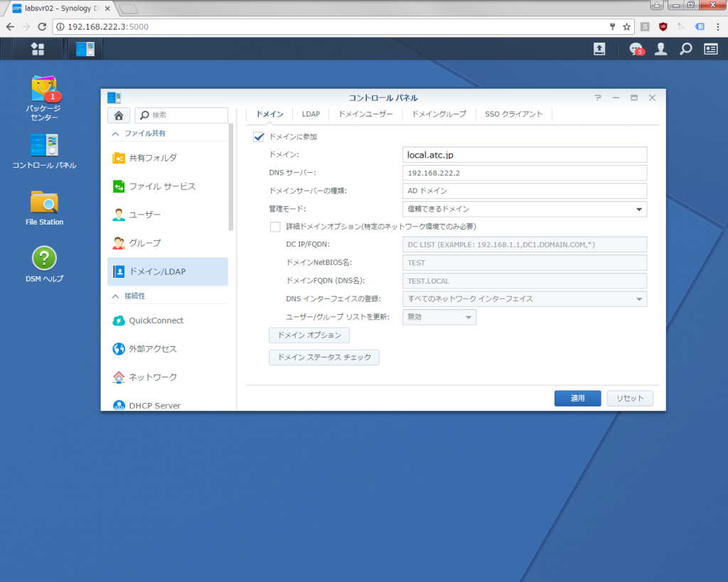This screenshot has width=728, height=582.
Task: Open ユーザー/グループ リストを更新 dropdown
Action: coord(439,317)
